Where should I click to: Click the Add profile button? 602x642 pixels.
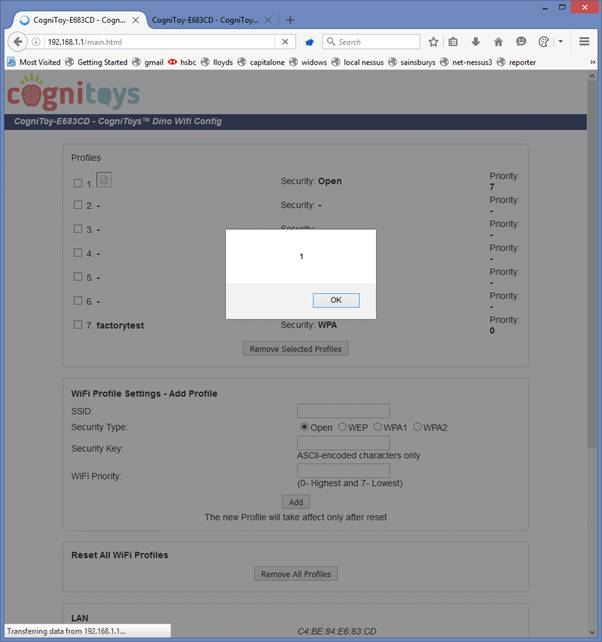point(296,502)
